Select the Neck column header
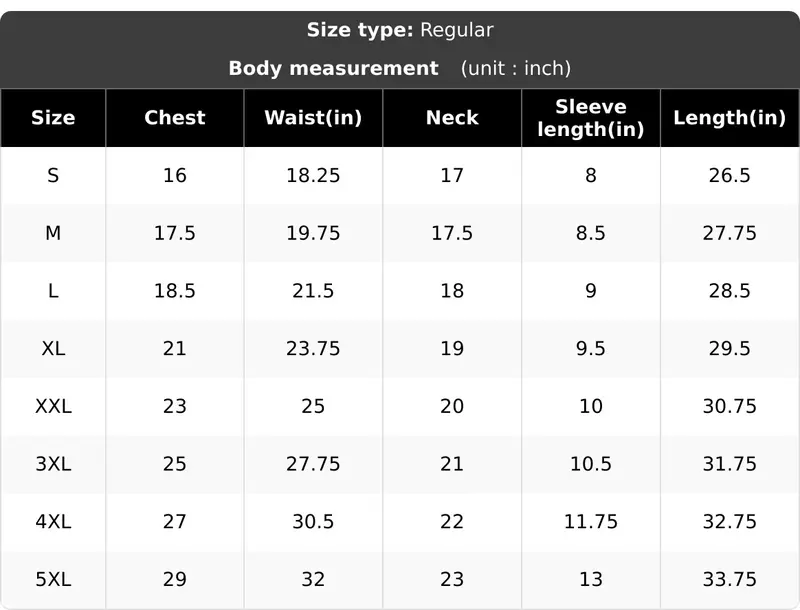800x610 pixels. pyautogui.click(x=452, y=118)
